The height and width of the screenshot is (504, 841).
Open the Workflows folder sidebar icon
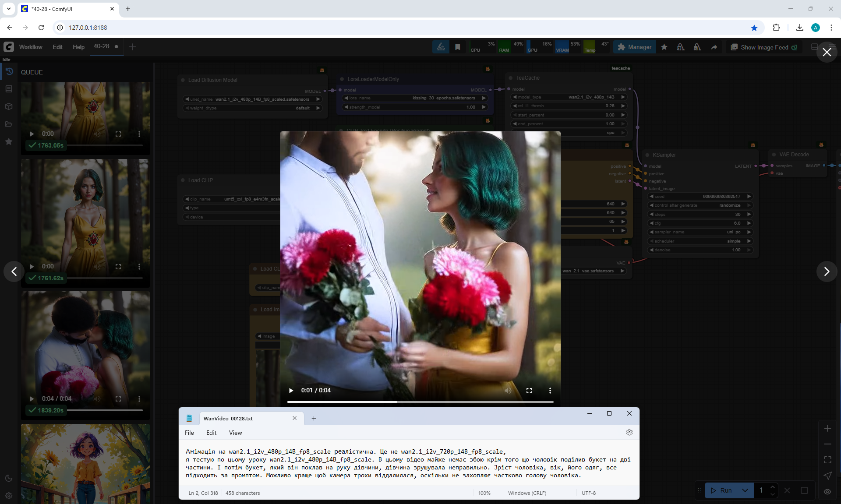pyautogui.click(x=9, y=124)
